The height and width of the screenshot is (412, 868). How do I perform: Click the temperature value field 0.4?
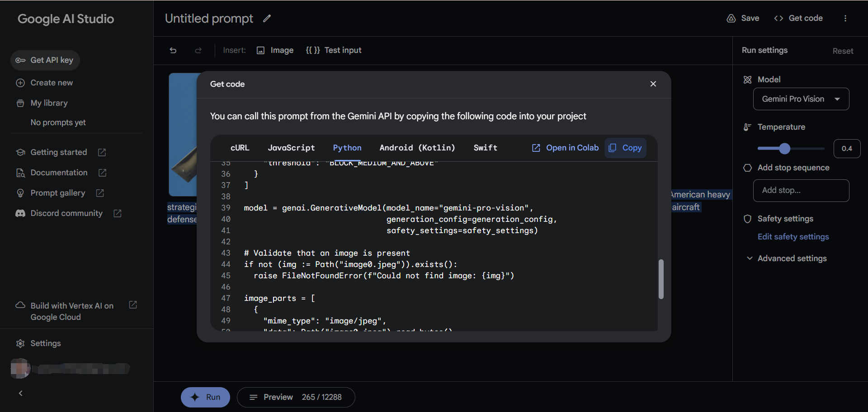click(x=847, y=148)
